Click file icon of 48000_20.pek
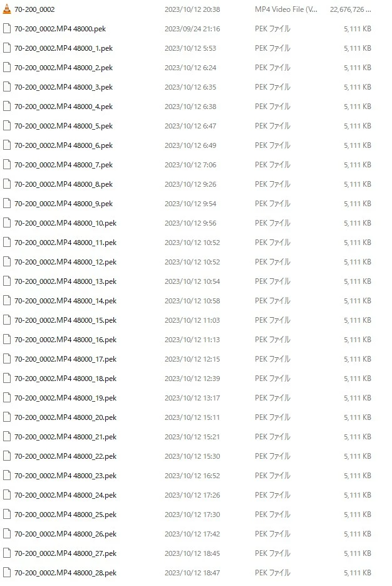This screenshot has height=586, width=392. tap(7, 417)
